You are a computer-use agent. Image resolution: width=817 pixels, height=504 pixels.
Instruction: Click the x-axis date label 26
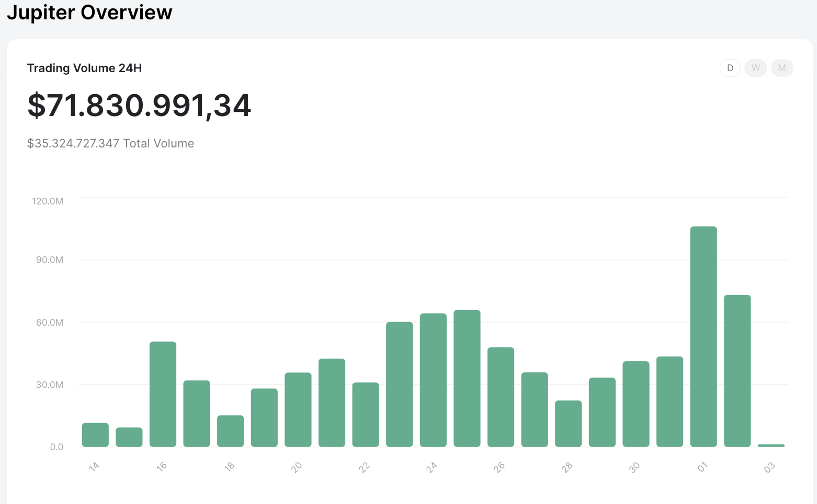click(x=500, y=467)
